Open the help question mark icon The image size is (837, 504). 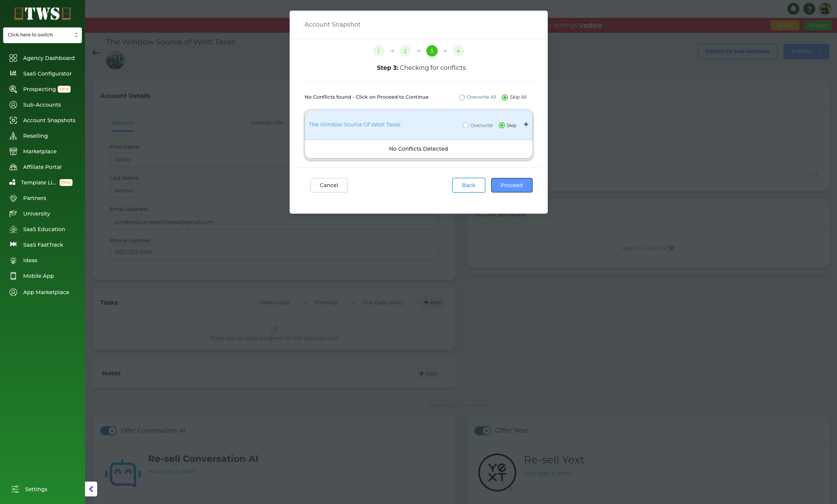809,8
